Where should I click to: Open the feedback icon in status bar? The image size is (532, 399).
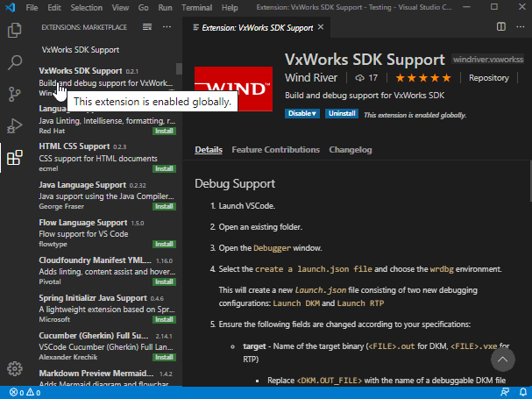click(x=505, y=393)
